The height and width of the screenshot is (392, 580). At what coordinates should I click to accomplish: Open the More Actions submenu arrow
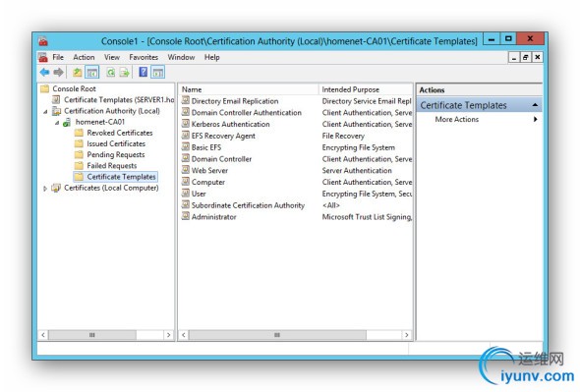pos(535,119)
